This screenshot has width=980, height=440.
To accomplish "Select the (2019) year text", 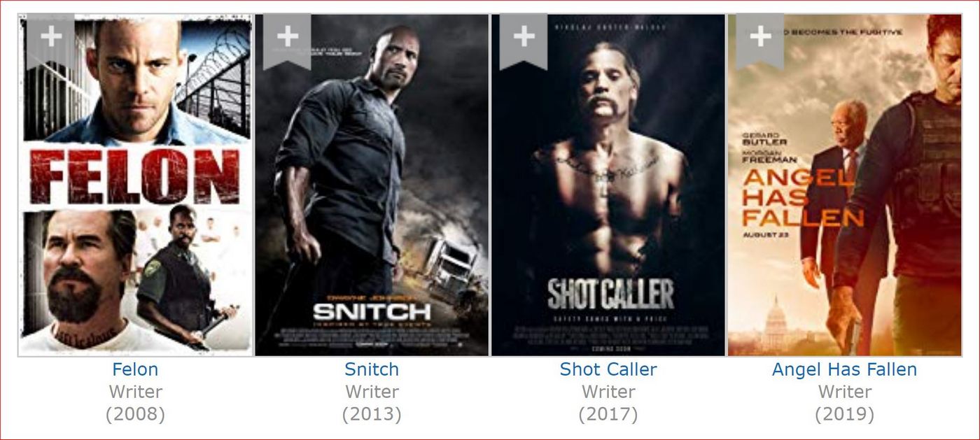I will 845,414.
